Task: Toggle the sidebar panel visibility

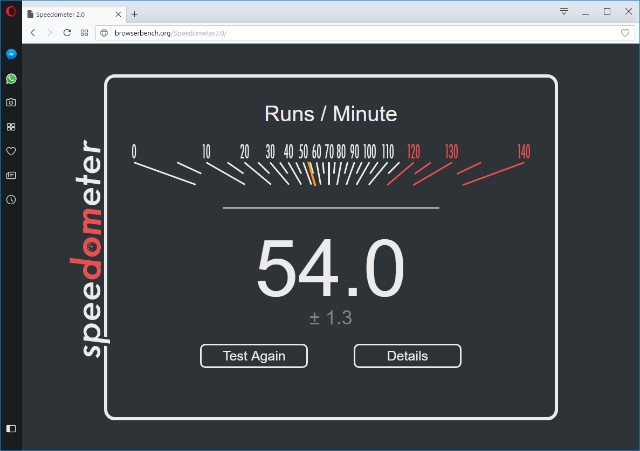Action: pyautogui.click(x=11, y=428)
